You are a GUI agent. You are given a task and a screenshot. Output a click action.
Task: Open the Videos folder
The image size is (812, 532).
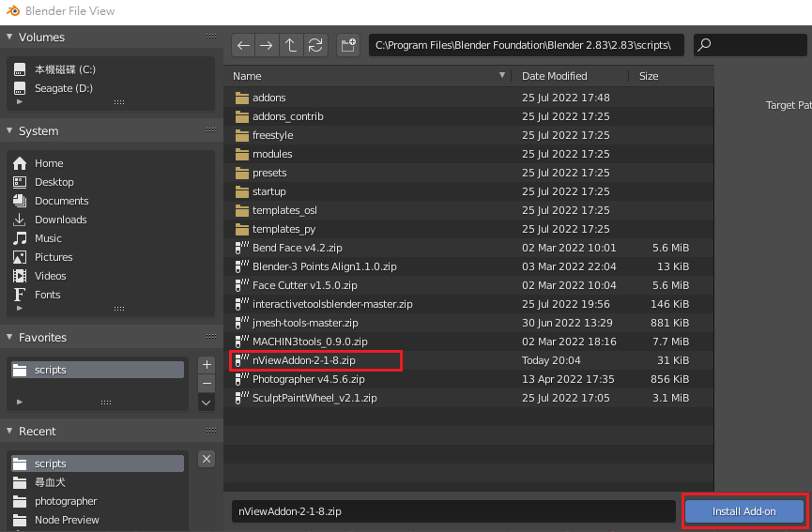(99, 276)
